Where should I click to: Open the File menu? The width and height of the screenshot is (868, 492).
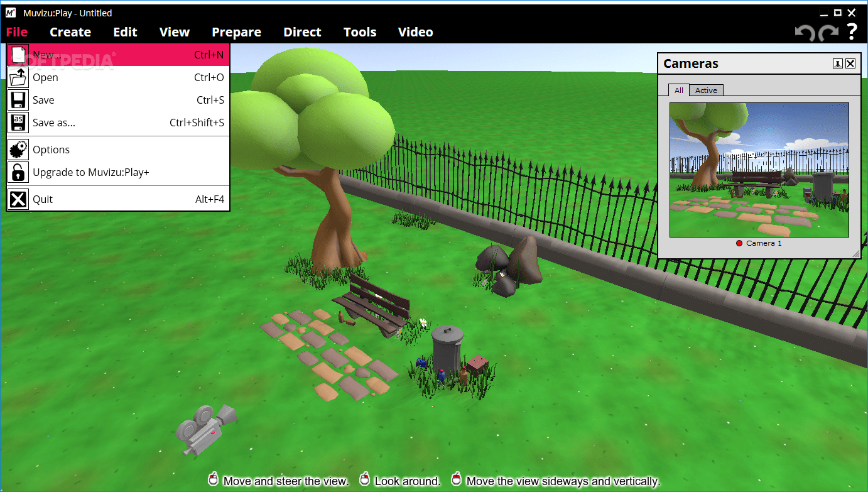(17, 32)
